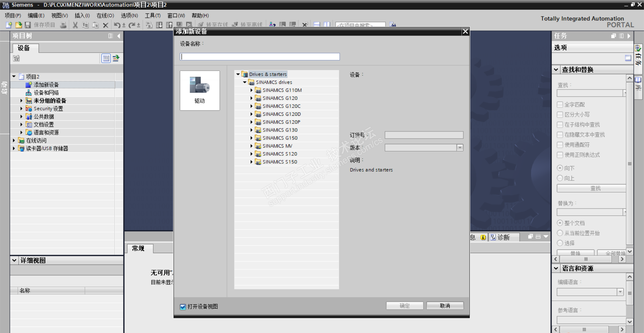This screenshot has width=644, height=333.
Task: Click into the 设备名称 text field
Action: pyautogui.click(x=260, y=57)
